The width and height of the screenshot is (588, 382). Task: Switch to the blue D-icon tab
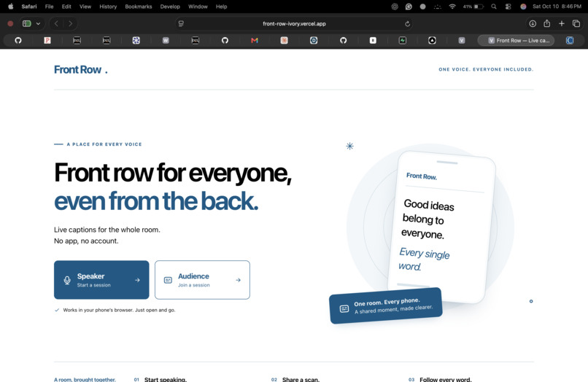tap(314, 40)
